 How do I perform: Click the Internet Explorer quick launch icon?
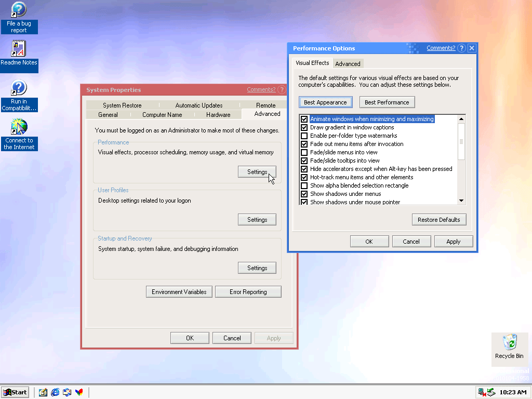pyautogui.click(x=55, y=392)
